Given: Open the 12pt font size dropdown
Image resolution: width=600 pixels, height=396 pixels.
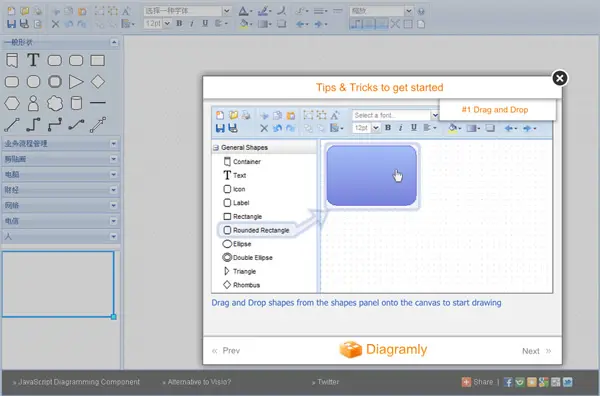Looking at the screenshot, I should (157, 23).
